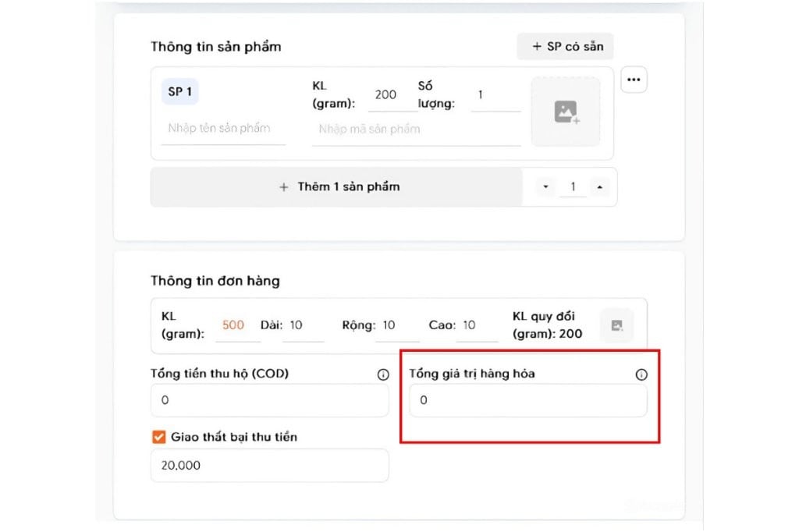Screen dimensions: 799x532
Task: Click the + SP có sẵn button
Action: point(565,46)
